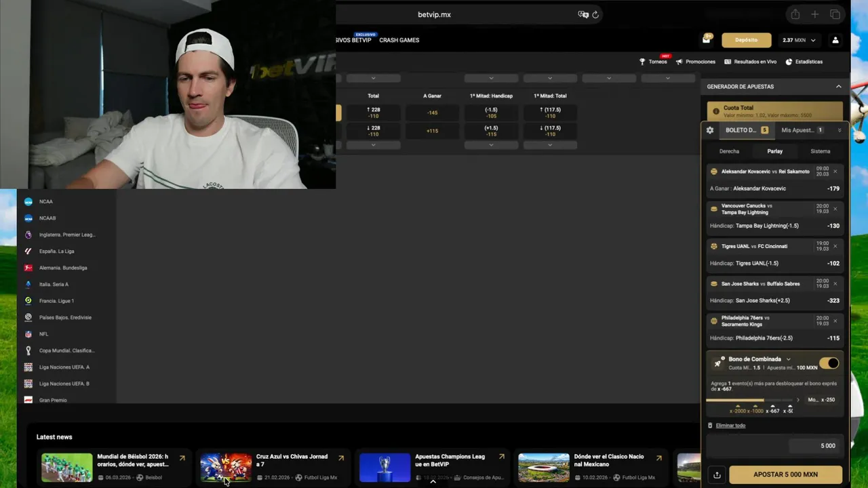Open Países Bajos Eredivisie league
This screenshot has height=488, width=868.
[x=65, y=317]
